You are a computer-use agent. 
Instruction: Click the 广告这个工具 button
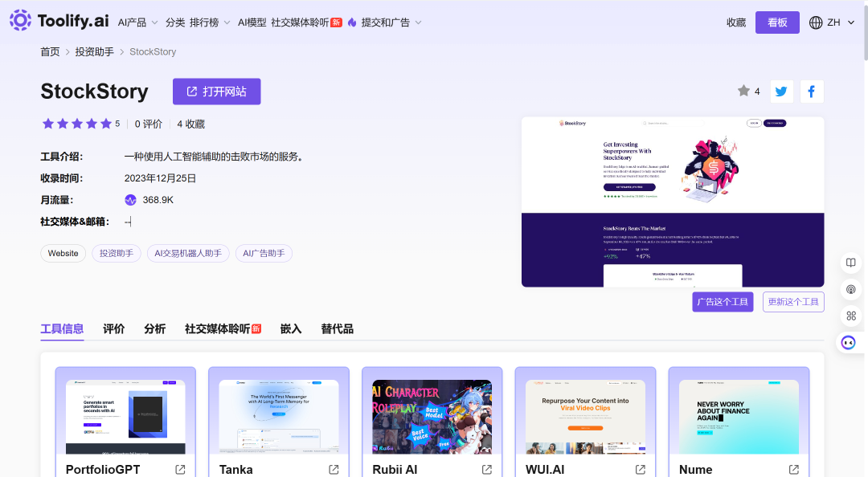[723, 302]
